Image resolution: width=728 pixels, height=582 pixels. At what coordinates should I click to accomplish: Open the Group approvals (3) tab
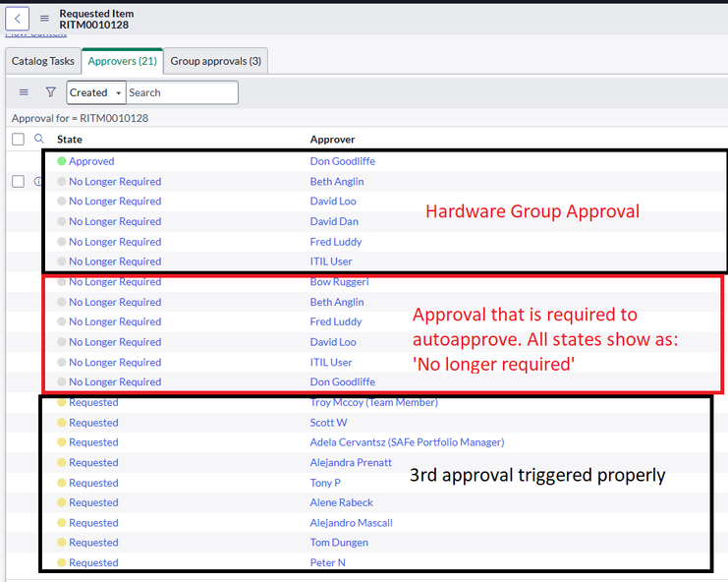coord(216,61)
